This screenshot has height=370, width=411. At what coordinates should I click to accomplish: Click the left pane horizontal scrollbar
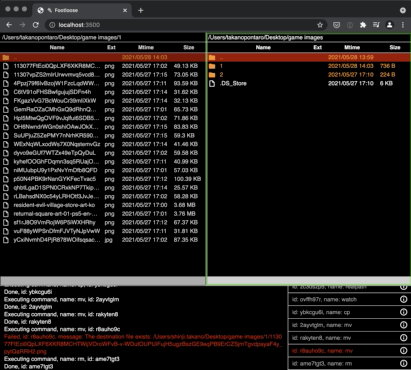(x=103, y=281)
